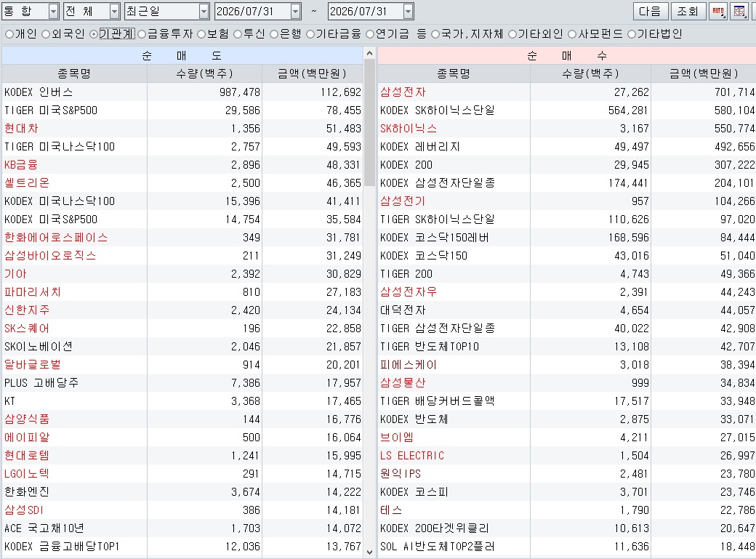Select the 기타금융 radio button
Image resolution: width=756 pixels, height=559 pixels.
(x=310, y=34)
